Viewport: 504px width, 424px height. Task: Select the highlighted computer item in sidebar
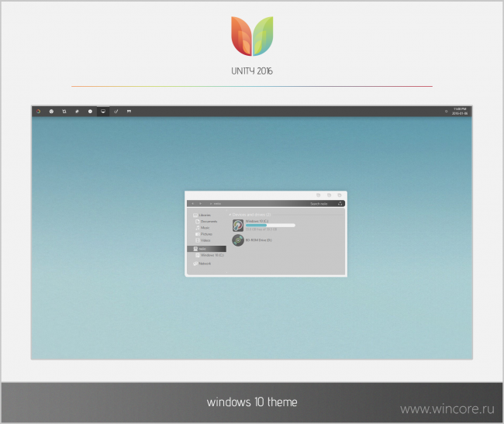point(207,249)
